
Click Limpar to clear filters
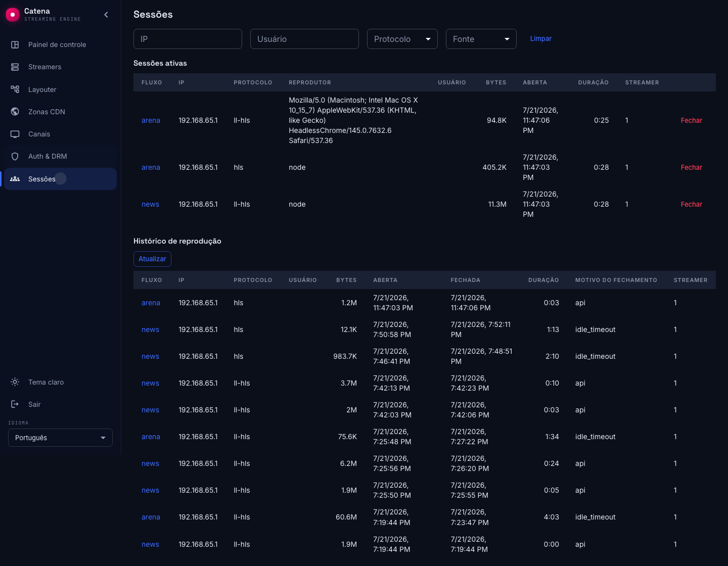coord(540,38)
